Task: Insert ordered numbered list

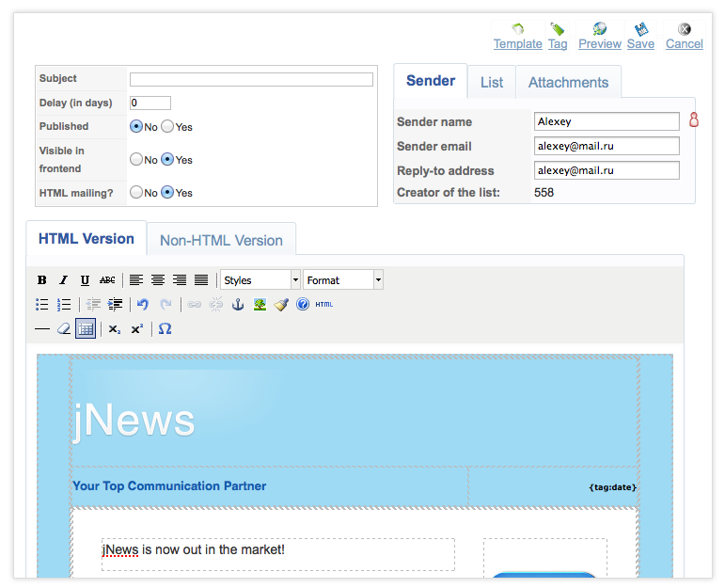Action: coord(64,305)
